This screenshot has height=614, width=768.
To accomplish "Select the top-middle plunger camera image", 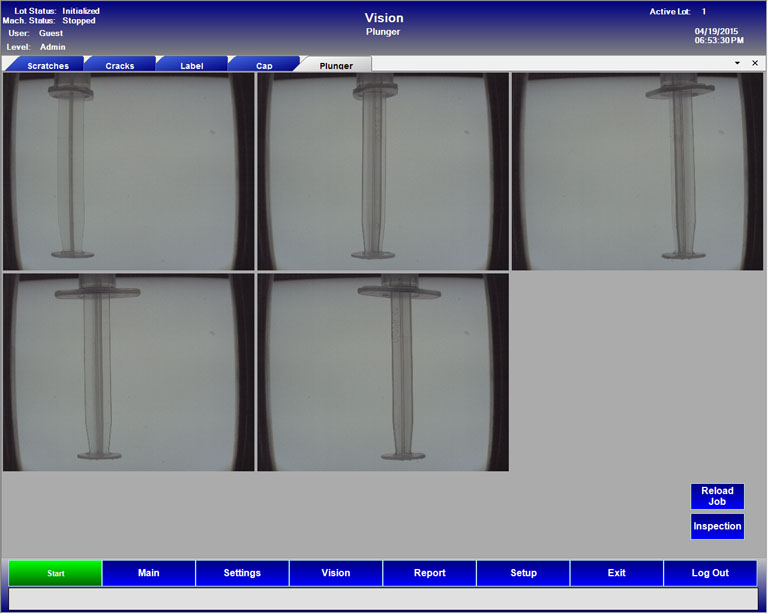I will [x=383, y=171].
